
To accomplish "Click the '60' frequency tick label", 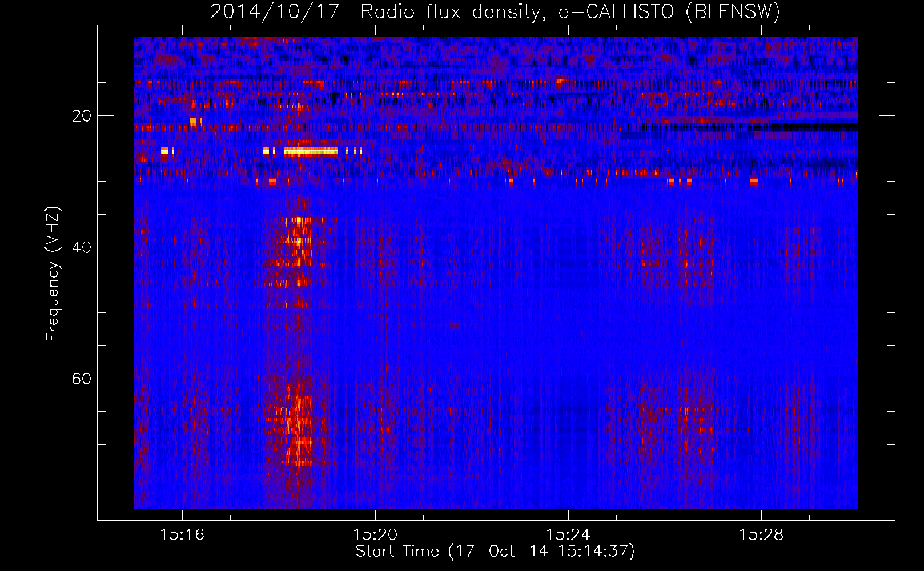I will 82,379.
